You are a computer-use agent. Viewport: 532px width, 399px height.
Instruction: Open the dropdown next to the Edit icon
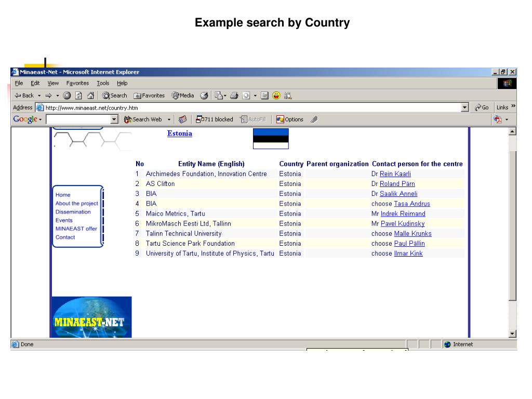pyautogui.click(x=255, y=96)
